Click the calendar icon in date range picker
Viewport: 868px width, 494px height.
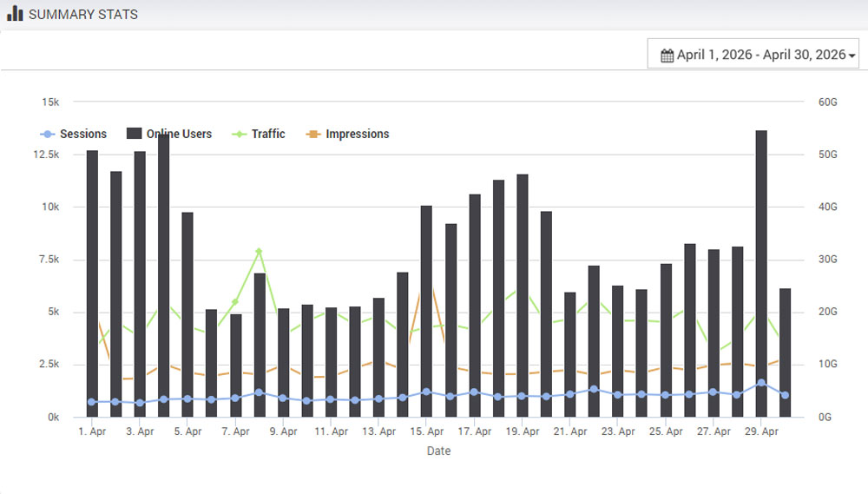(667, 55)
